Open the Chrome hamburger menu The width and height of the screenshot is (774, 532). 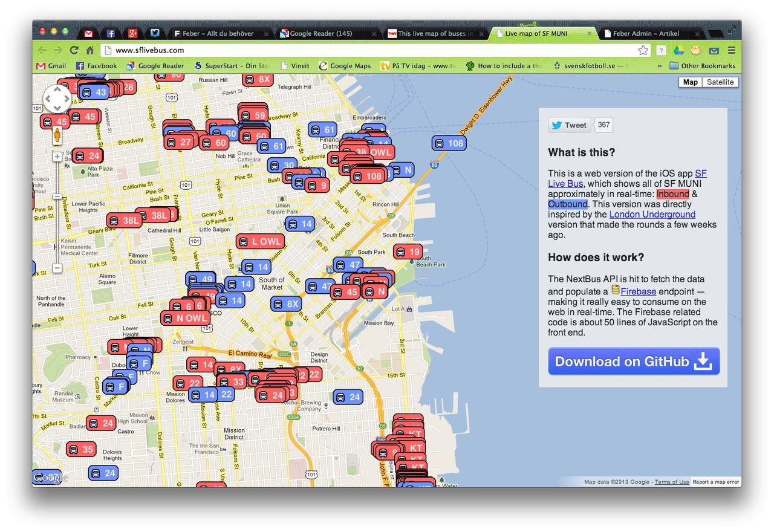(x=730, y=51)
